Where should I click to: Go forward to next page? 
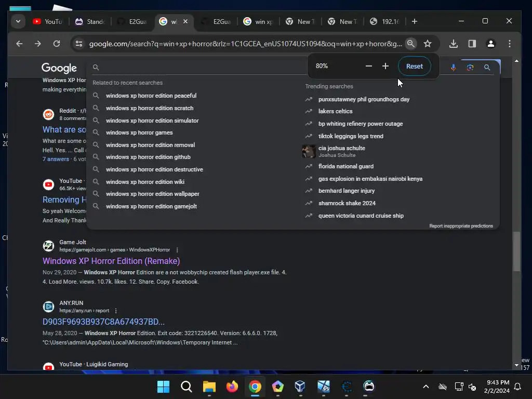38,44
